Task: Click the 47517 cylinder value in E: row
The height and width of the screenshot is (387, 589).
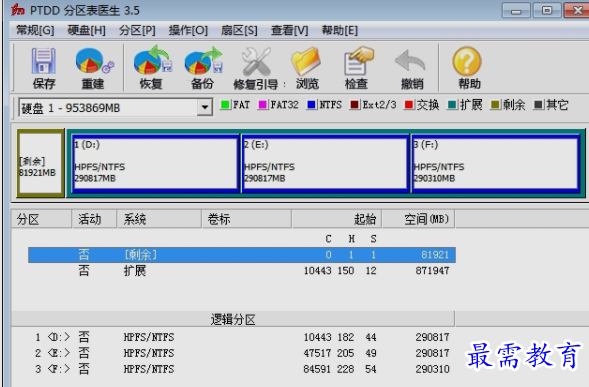Action: (x=317, y=353)
